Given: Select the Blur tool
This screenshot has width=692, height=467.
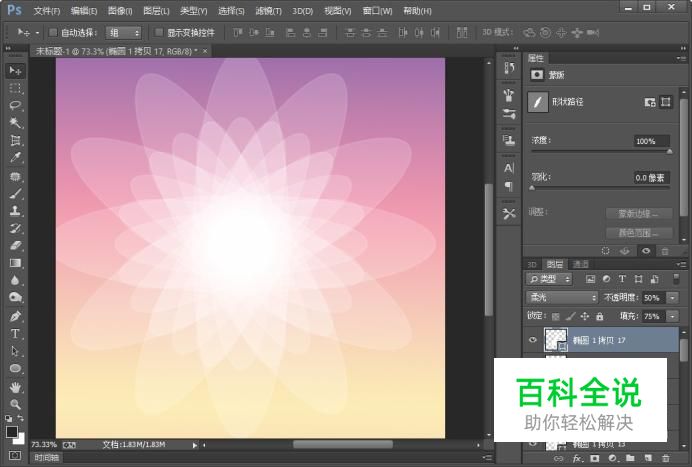Looking at the screenshot, I should 15,281.
